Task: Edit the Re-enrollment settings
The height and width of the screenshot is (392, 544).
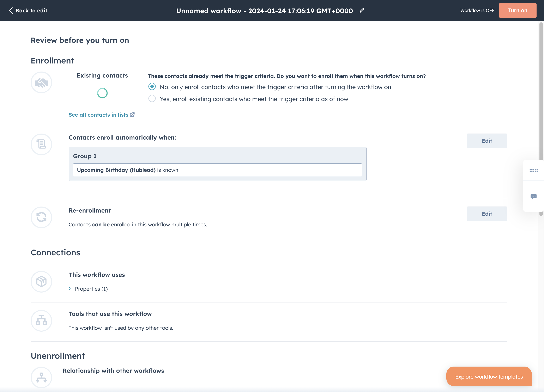Action: pyautogui.click(x=487, y=214)
